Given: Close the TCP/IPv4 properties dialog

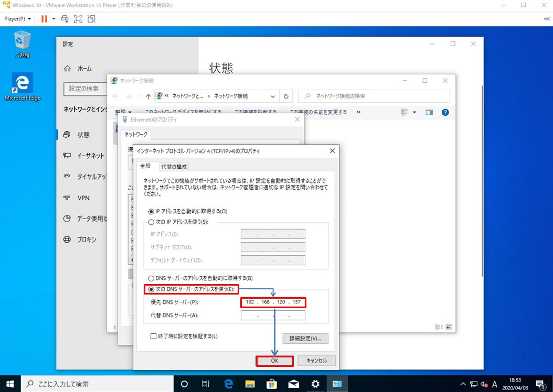Looking at the screenshot, I should pos(332,151).
